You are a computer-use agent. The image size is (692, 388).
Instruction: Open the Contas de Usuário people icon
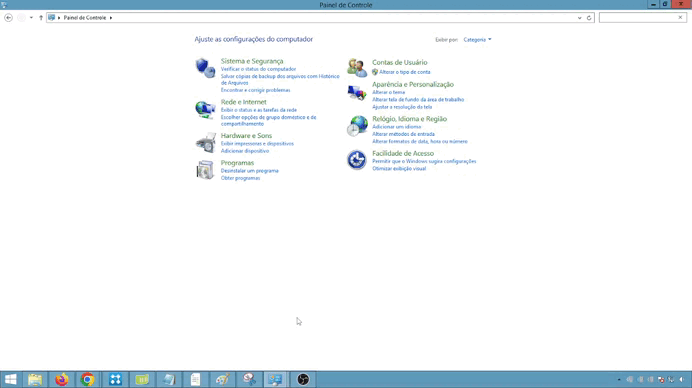tap(357, 68)
